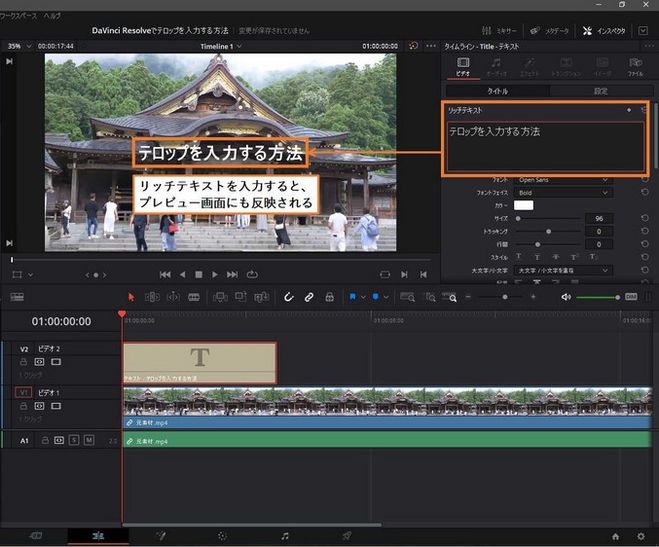Open the Timeline 1 name dropdown

221,46
